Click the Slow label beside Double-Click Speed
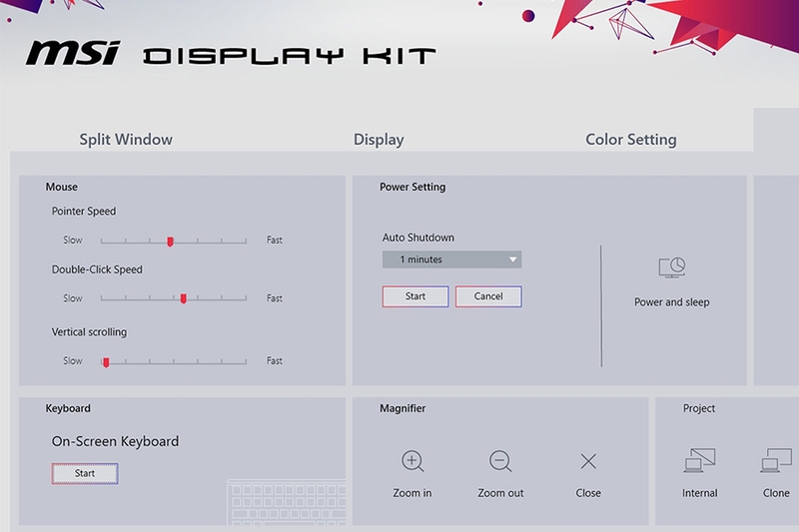 [72, 298]
